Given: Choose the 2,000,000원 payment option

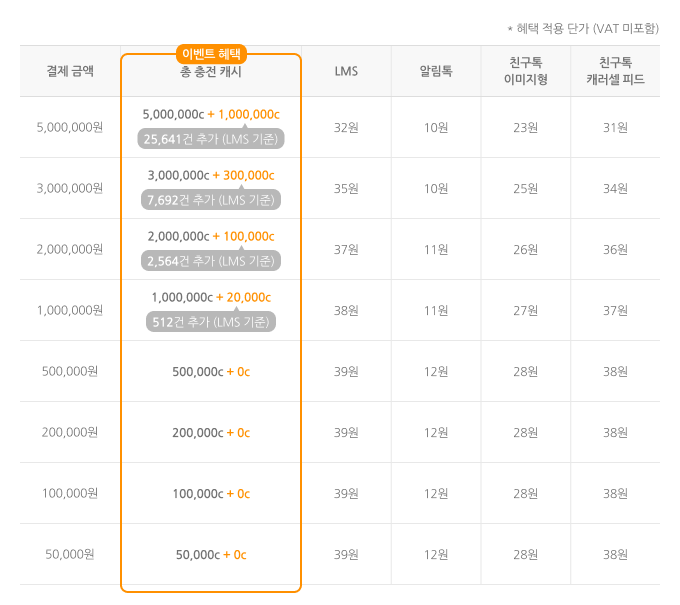Looking at the screenshot, I should (70, 249).
